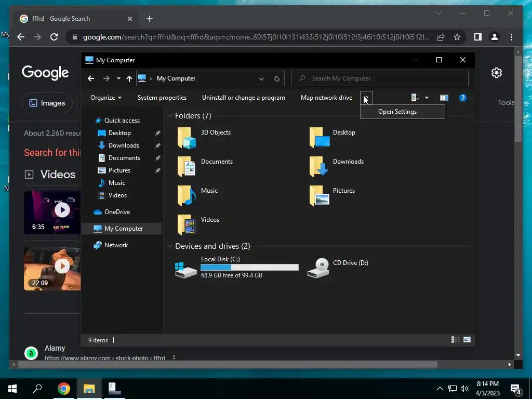This screenshot has width=532, height=399.
Task: Open the 3D Objects folder
Action: click(x=204, y=137)
